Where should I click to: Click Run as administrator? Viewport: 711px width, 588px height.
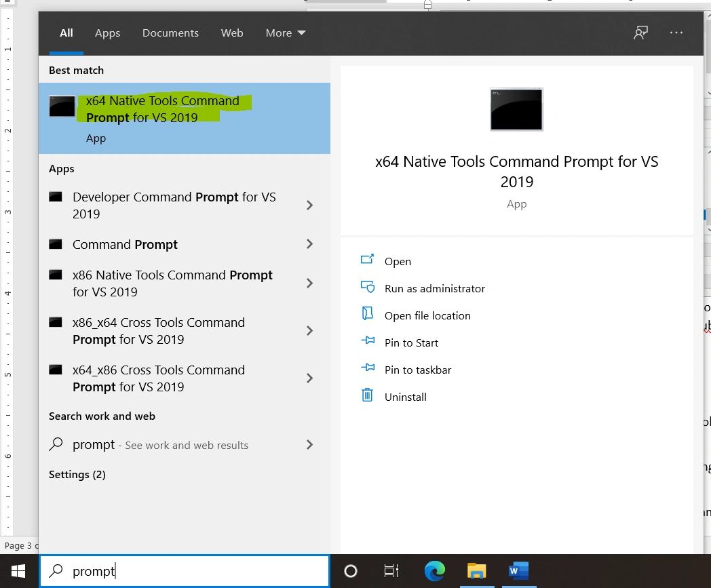[434, 288]
